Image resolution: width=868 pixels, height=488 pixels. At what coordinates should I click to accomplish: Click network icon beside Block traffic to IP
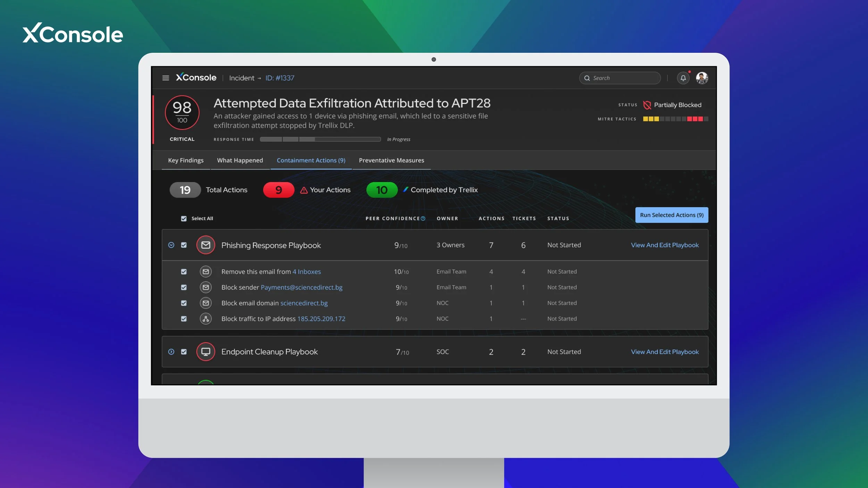point(206,319)
